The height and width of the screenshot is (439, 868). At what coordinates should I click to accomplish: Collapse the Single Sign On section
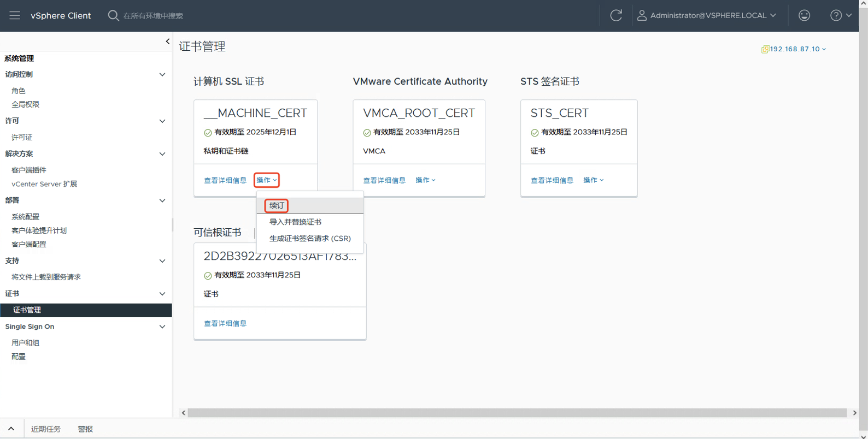click(162, 327)
